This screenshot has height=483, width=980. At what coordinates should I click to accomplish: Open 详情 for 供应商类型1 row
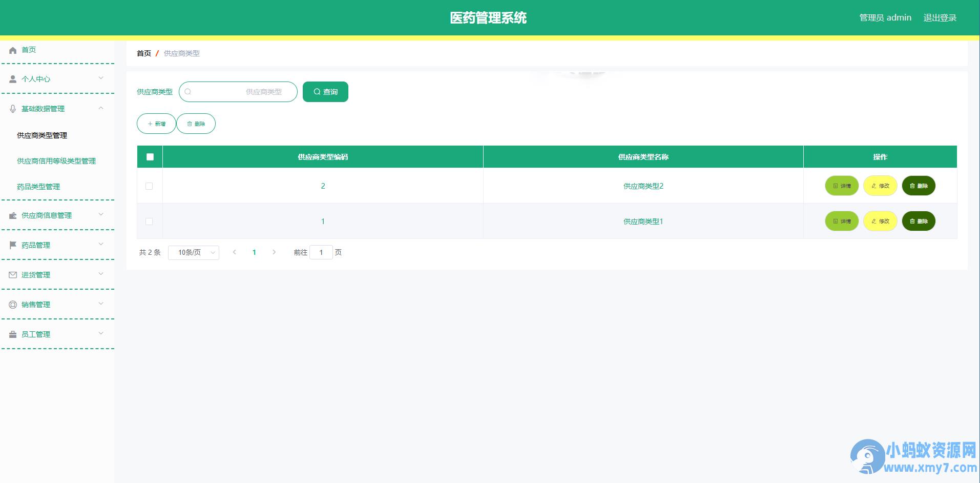point(842,221)
